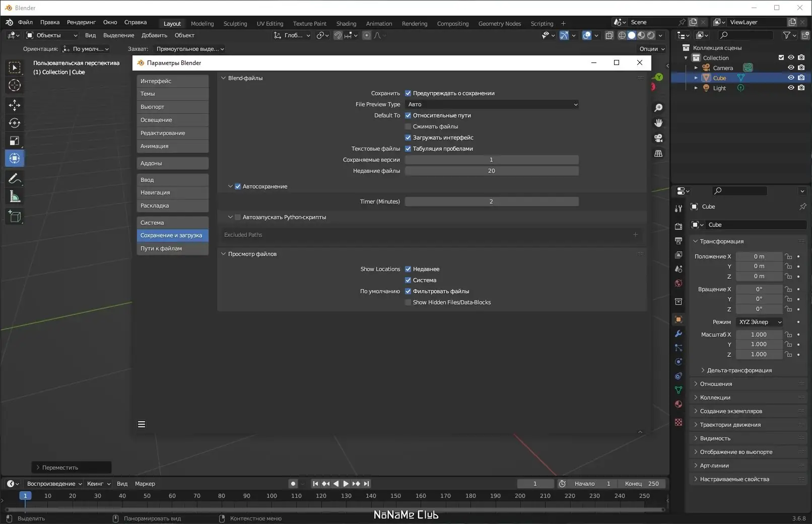Screen dimensions: 812x524
Task: Toggle 'Табуляция пробелами' checkbox
Action: (x=408, y=149)
